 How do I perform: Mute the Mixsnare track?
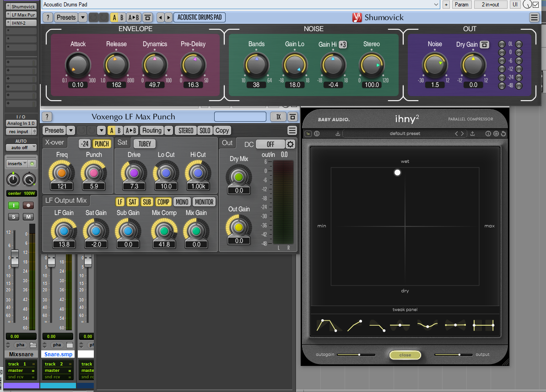pos(28,217)
